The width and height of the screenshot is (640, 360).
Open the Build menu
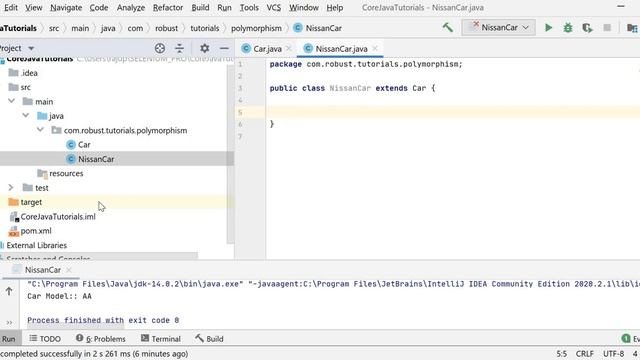point(200,8)
